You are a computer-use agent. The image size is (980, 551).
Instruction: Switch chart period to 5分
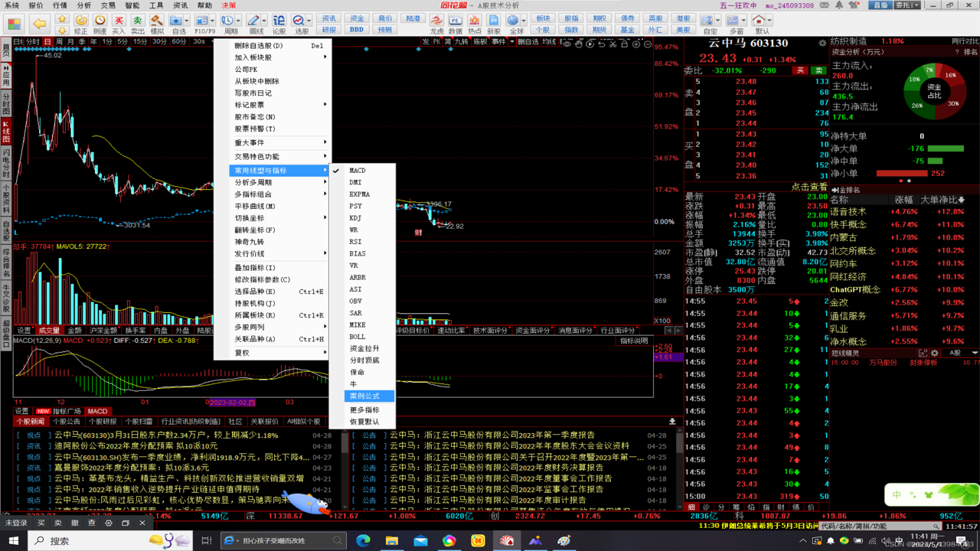coord(122,41)
